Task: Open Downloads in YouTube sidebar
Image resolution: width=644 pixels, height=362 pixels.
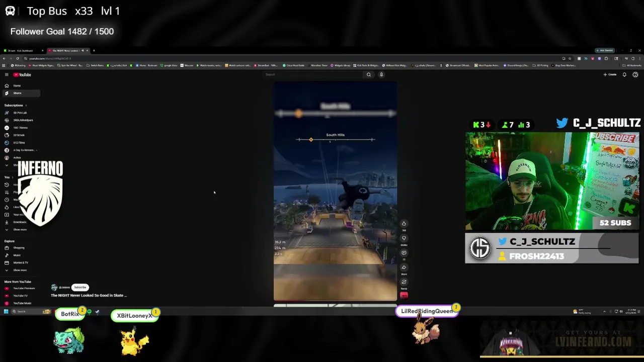Action: click(16, 222)
